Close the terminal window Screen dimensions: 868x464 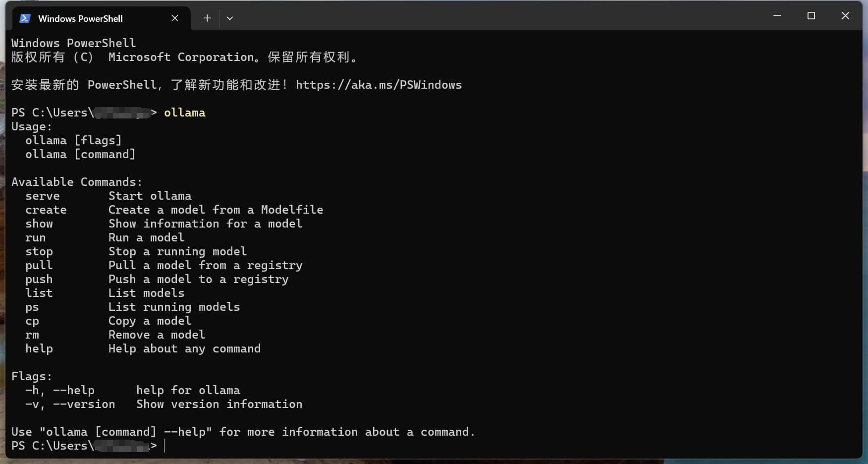845,16
